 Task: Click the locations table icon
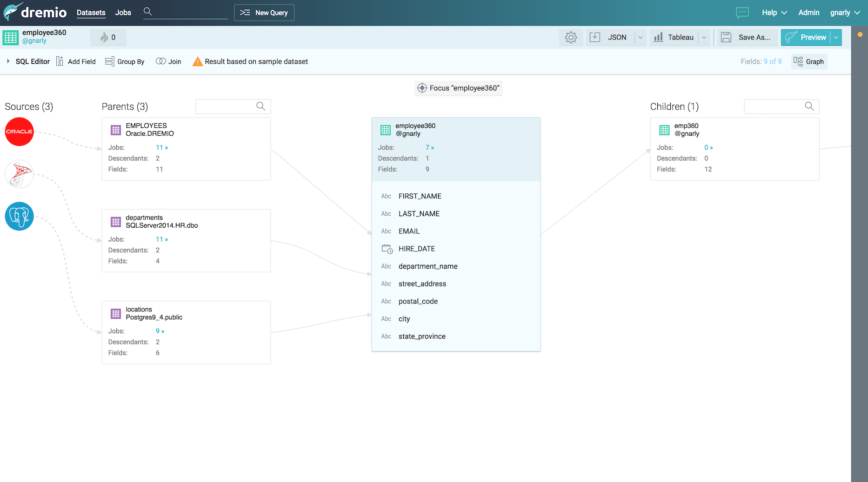(116, 314)
